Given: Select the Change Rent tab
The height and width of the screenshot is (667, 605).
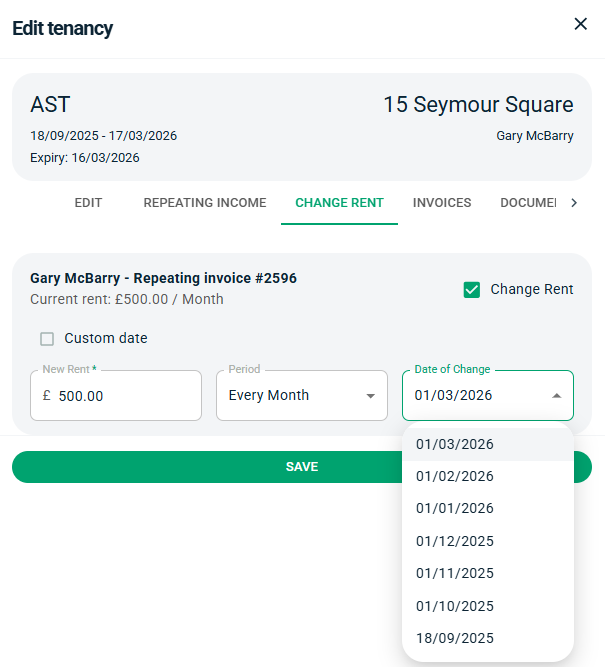Looking at the screenshot, I should 339,203.
